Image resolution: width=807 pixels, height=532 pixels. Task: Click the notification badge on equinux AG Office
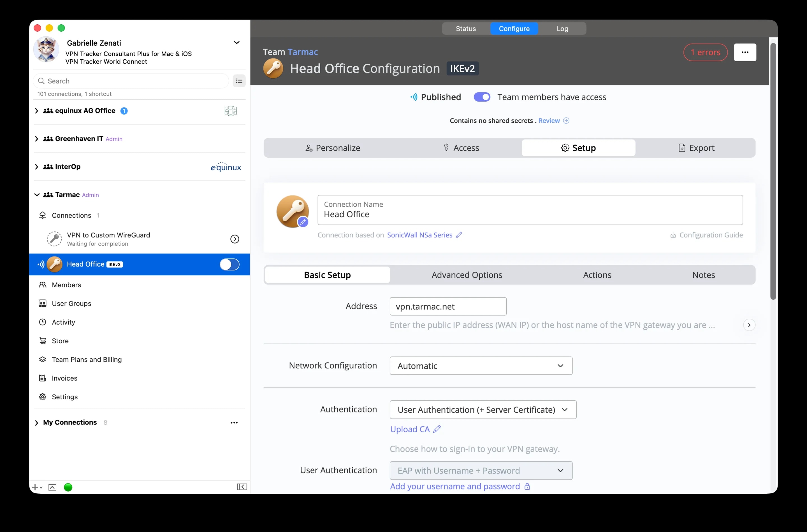(124, 111)
